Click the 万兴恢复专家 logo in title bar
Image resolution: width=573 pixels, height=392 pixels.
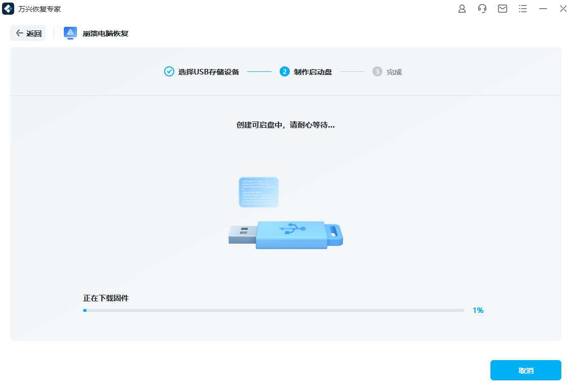[x=8, y=9]
